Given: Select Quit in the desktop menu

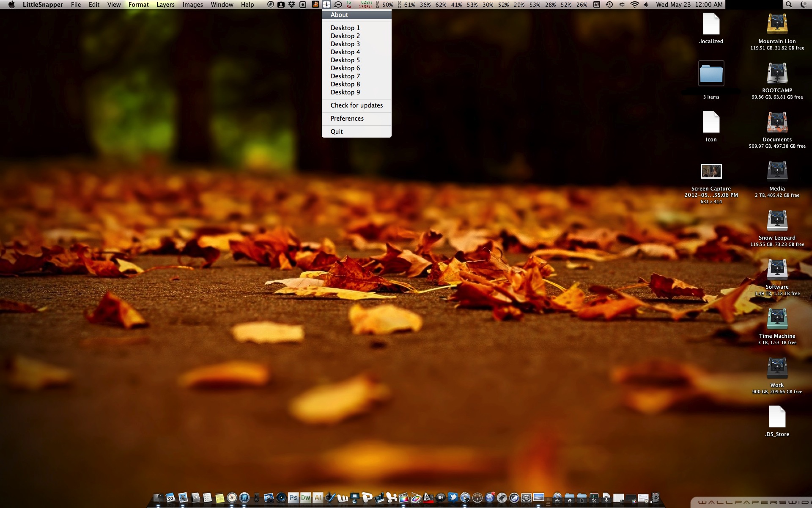Looking at the screenshot, I should click(337, 132).
